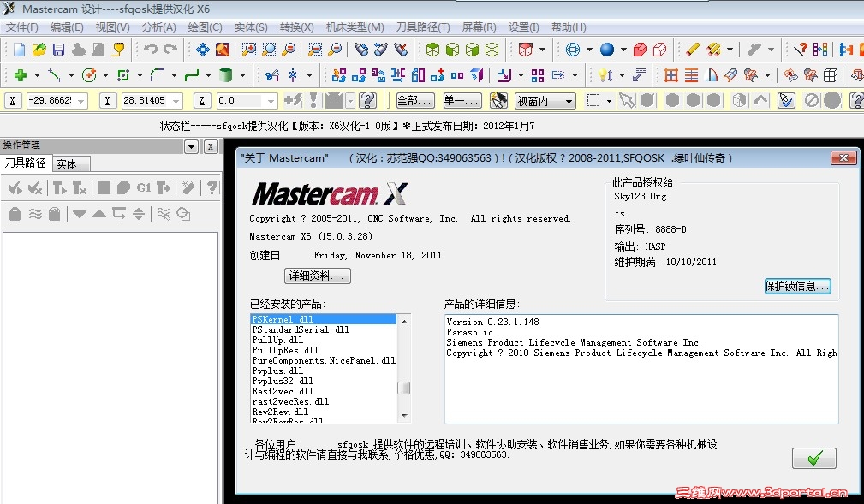The width and height of the screenshot is (864, 504).
Task: Click the lock operations icon in Operations Manager
Action: point(15,214)
